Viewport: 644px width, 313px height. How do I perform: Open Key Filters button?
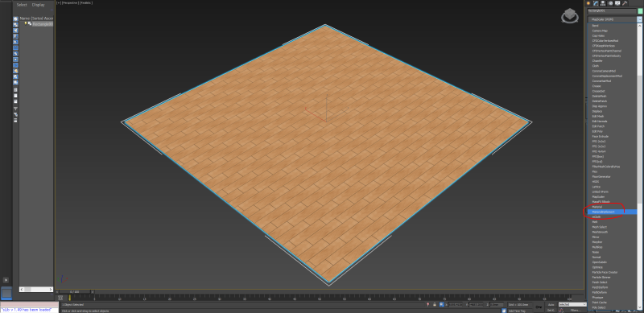click(x=576, y=310)
